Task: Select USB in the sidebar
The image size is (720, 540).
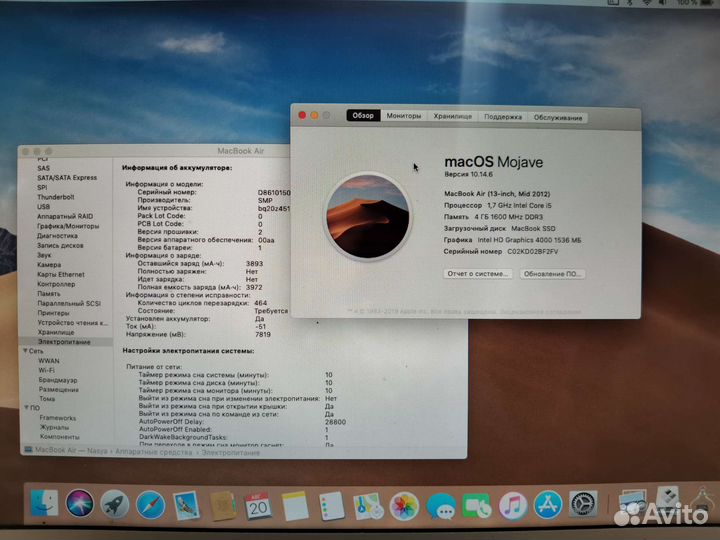Action: click(44, 207)
